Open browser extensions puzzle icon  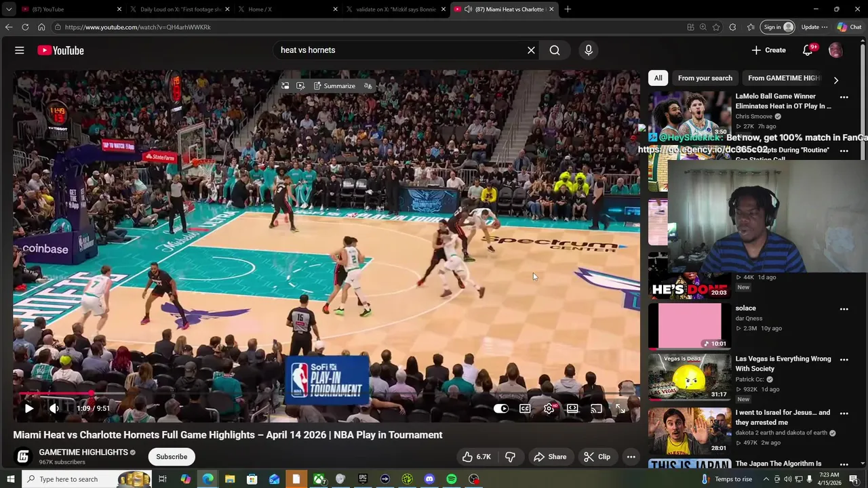click(732, 27)
